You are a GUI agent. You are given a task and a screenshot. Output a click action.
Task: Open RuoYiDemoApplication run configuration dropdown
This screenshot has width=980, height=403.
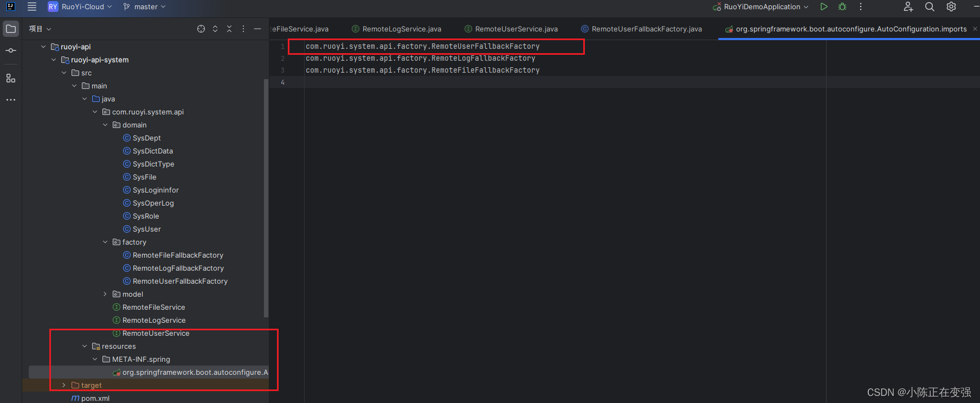coord(760,7)
